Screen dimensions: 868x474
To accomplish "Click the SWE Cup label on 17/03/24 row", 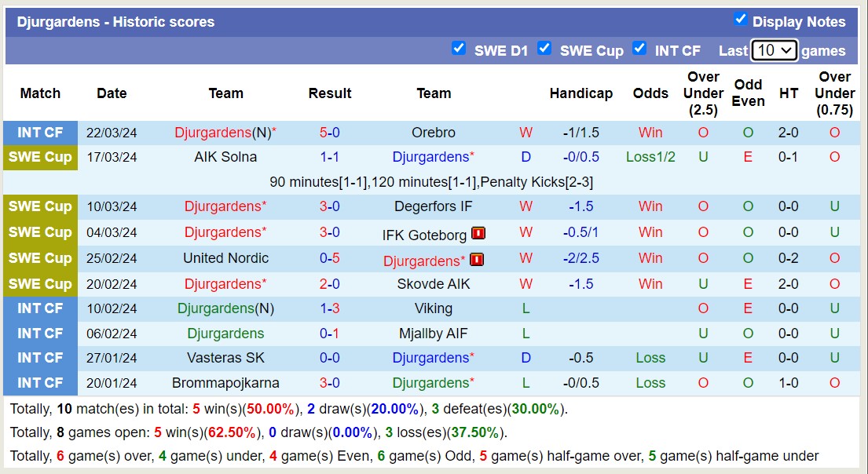I will tap(40, 157).
